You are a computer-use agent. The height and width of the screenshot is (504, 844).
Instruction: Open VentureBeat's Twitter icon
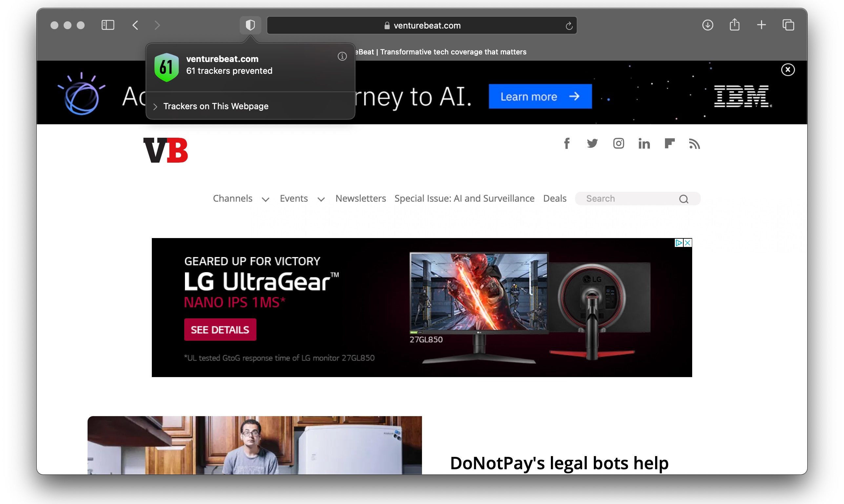tap(592, 143)
